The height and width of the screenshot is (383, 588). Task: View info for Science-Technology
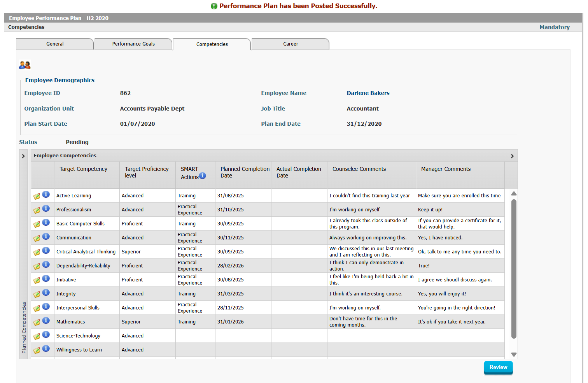(x=46, y=334)
